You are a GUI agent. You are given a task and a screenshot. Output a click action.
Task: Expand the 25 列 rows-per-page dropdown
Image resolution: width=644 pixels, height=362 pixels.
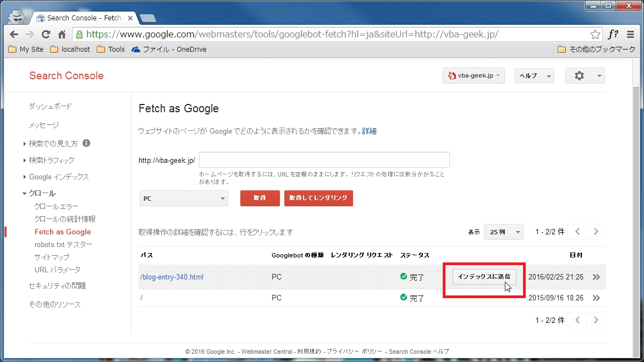coord(503,232)
